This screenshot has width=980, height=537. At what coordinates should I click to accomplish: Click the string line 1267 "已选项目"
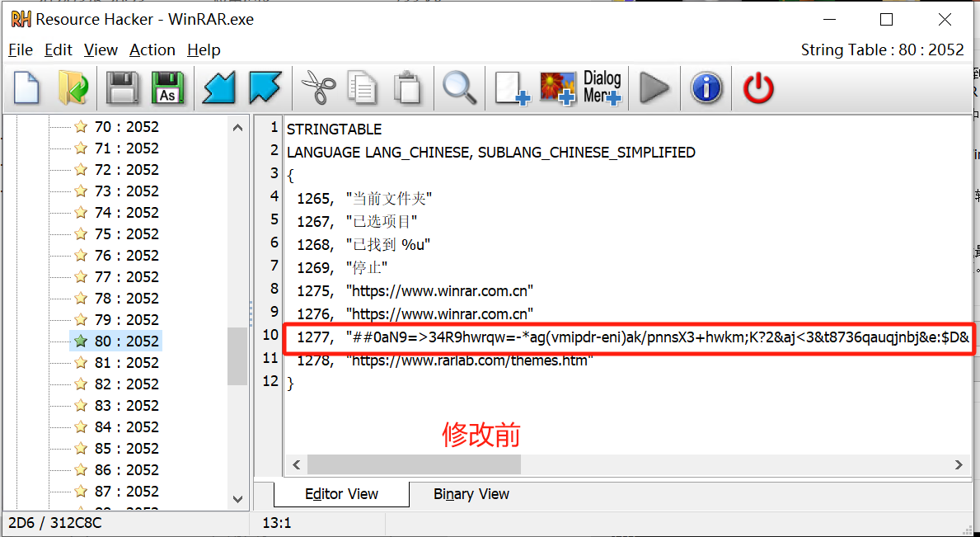tap(357, 222)
